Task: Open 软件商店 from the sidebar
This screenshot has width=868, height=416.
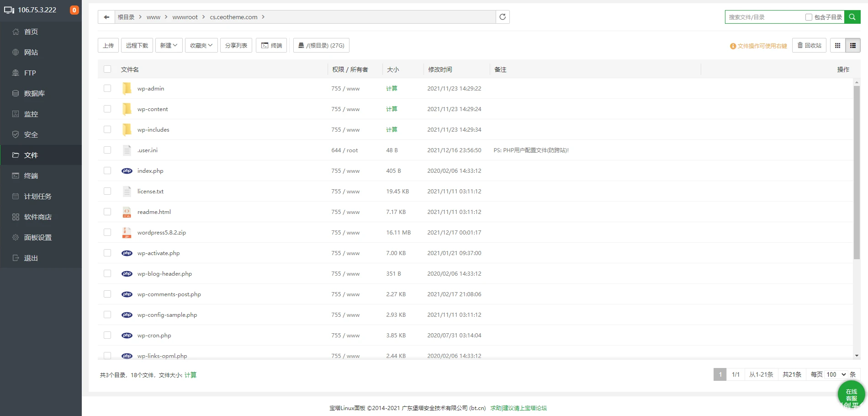Action: (x=37, y=217)
